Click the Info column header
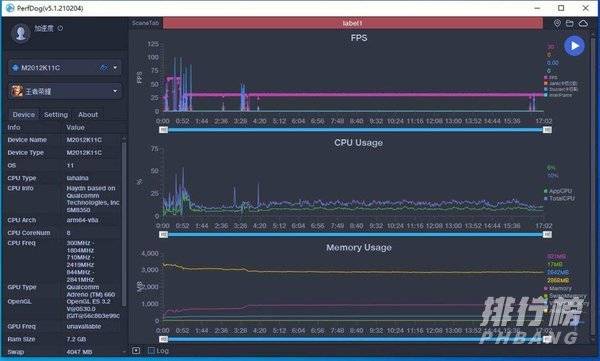Viewport: 600px width, 361px height. point(14,127)
